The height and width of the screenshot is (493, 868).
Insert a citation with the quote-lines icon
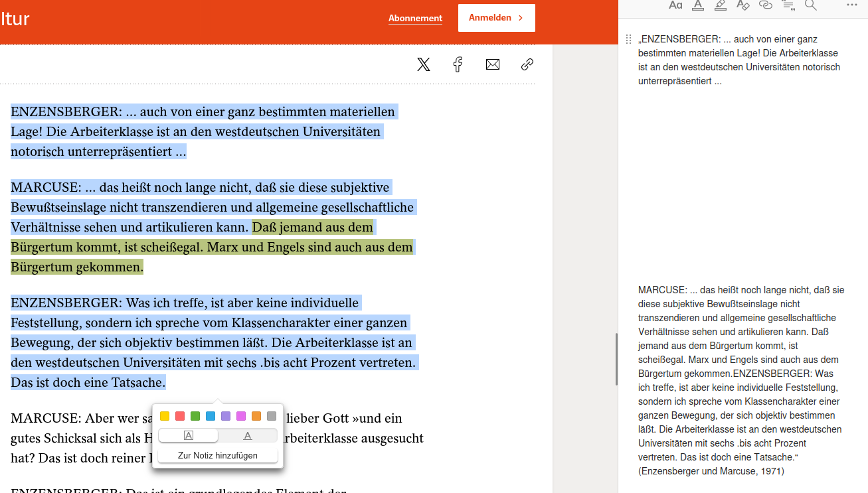788,5
